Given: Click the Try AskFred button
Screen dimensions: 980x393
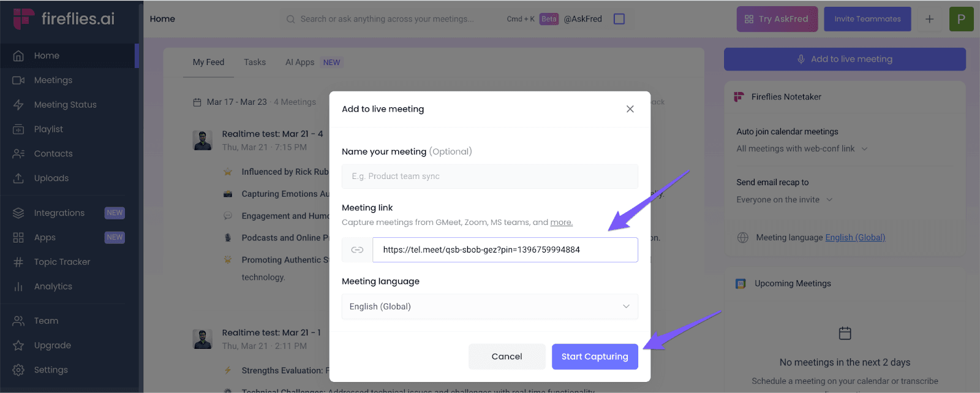Looking at the screenshot, I should 777,19.
